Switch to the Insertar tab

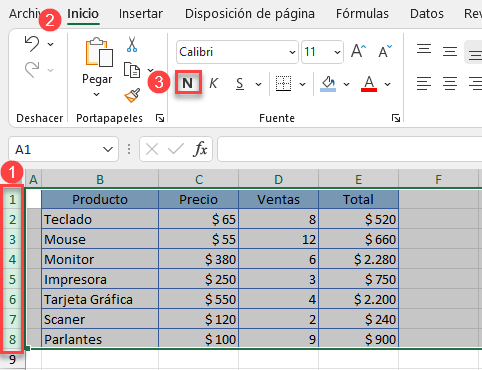tap(141, 14)
